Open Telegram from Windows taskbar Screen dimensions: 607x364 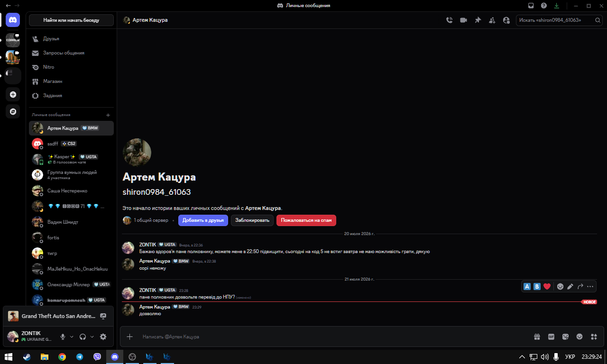(80, 357)
